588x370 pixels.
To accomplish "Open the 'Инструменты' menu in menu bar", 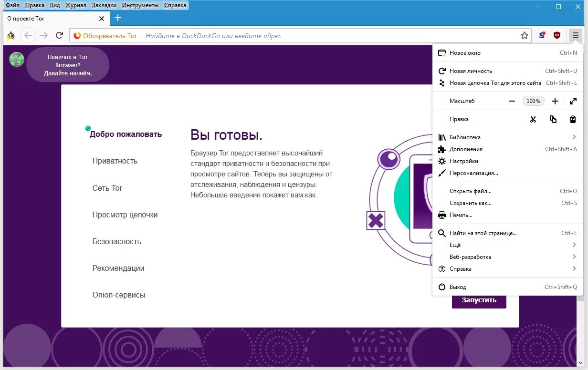I will (x=140, y=5).
